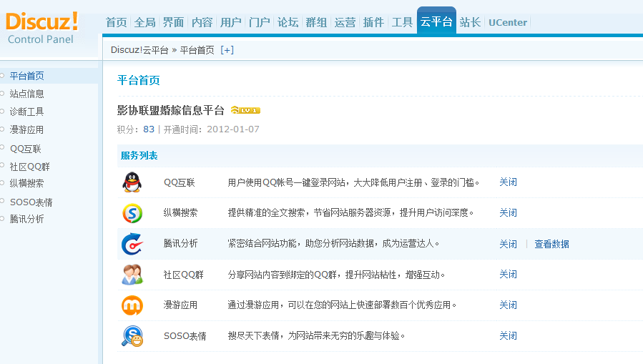643x364 pixels.
Task: Click 关闭 for the 漫游应用 service
Action: point(508,305)
